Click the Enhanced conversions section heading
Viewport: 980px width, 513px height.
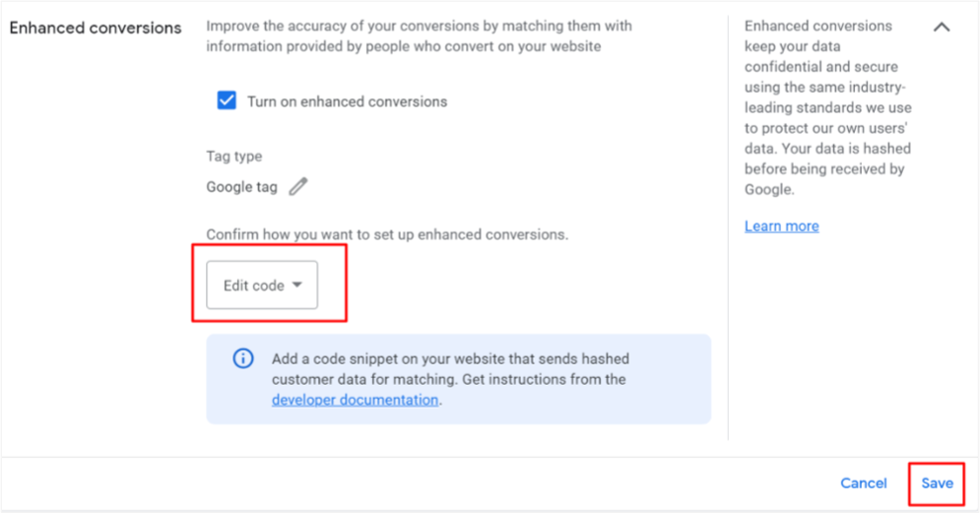pyautogui.click(x=95, y=28)
